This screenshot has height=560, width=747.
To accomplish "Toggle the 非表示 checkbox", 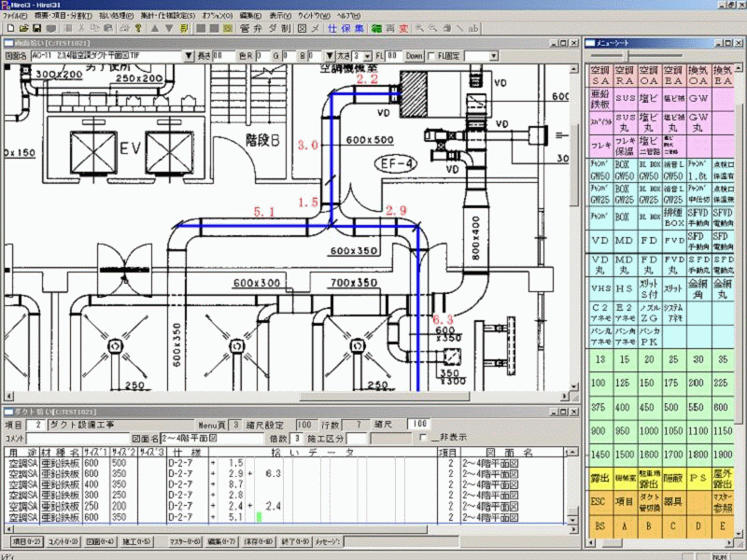I will tap(423, 437).
